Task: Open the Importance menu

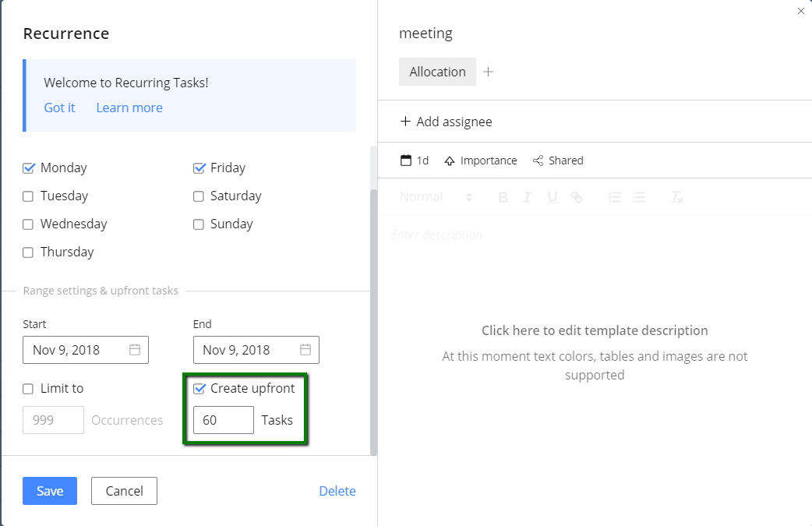Action: pos(481,161)
